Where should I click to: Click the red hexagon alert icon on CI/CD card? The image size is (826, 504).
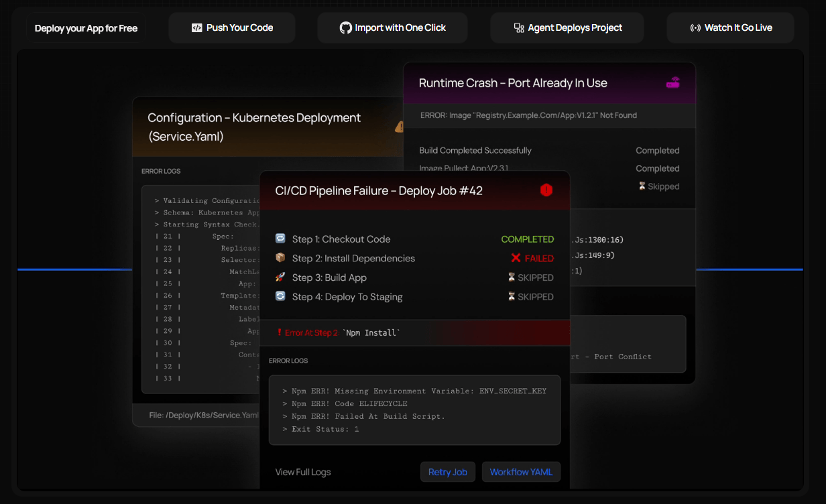click(x=546, y=190)
